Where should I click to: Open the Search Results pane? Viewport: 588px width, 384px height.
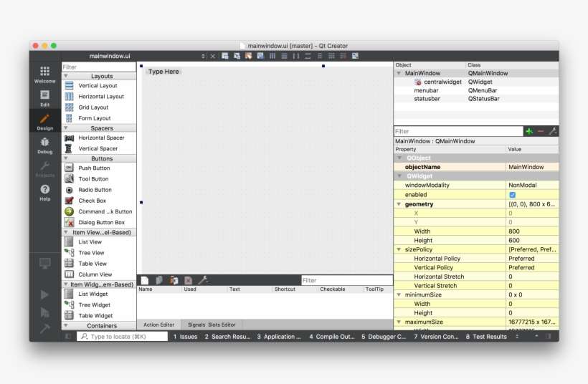[227, 337]
